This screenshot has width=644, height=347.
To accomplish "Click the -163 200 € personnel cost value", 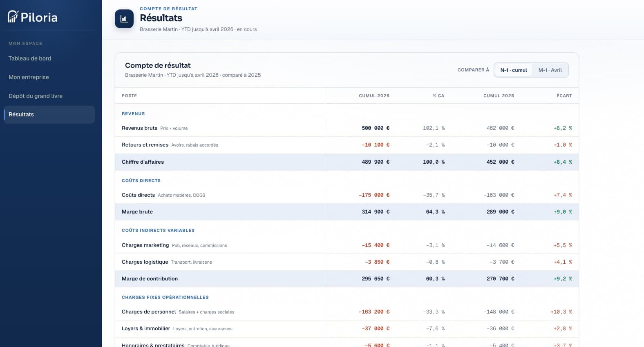I will tap(374, 312).
